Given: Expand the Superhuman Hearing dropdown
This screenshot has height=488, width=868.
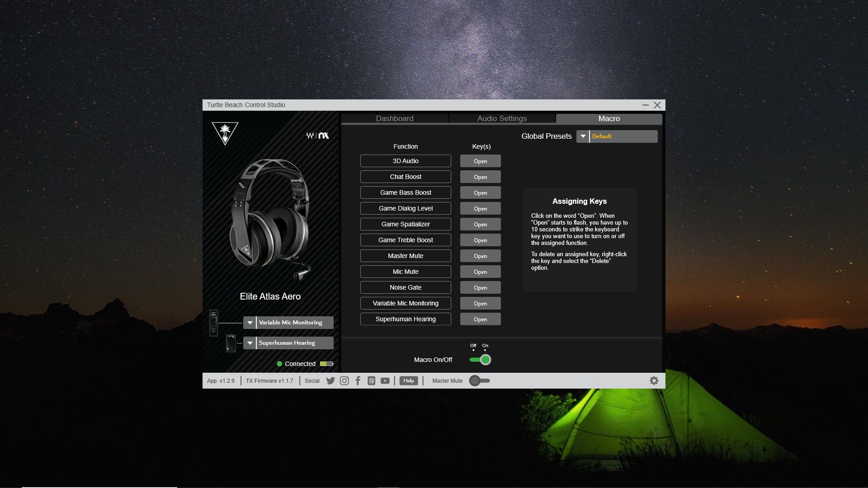Looking at the screenshot, I should tap(249, 343).
